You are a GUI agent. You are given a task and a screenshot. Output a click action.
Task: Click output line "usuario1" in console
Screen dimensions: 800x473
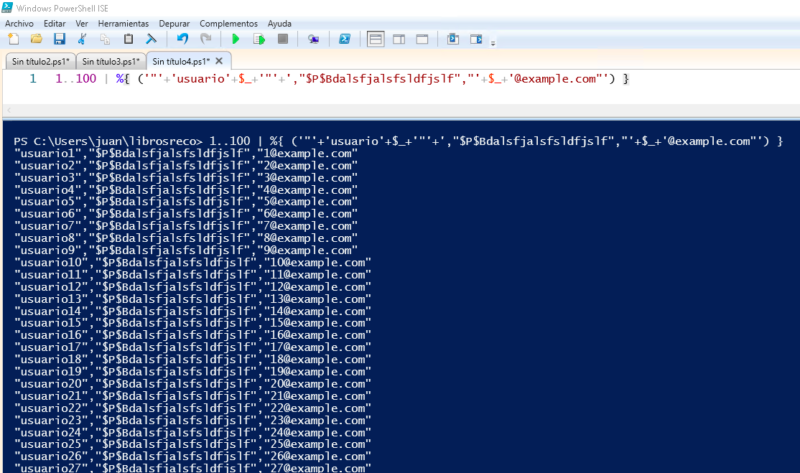pyautogui.click(x=186, y=153)
